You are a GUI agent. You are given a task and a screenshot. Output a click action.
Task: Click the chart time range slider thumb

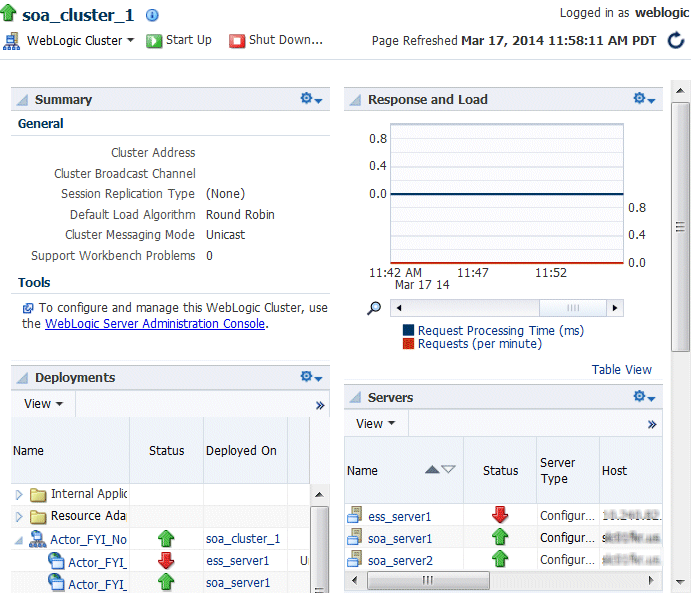coord(573,308)
